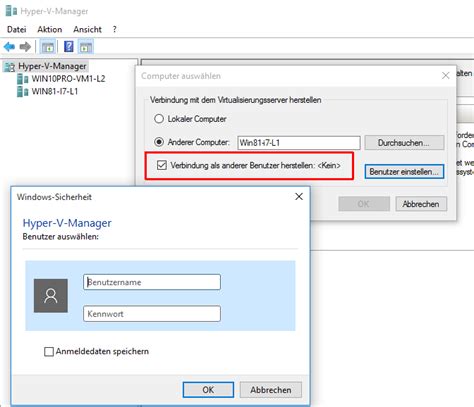Click the gray Forward arrow toolbar icon
The image size is (474, 407).
[x=25, y=47]
